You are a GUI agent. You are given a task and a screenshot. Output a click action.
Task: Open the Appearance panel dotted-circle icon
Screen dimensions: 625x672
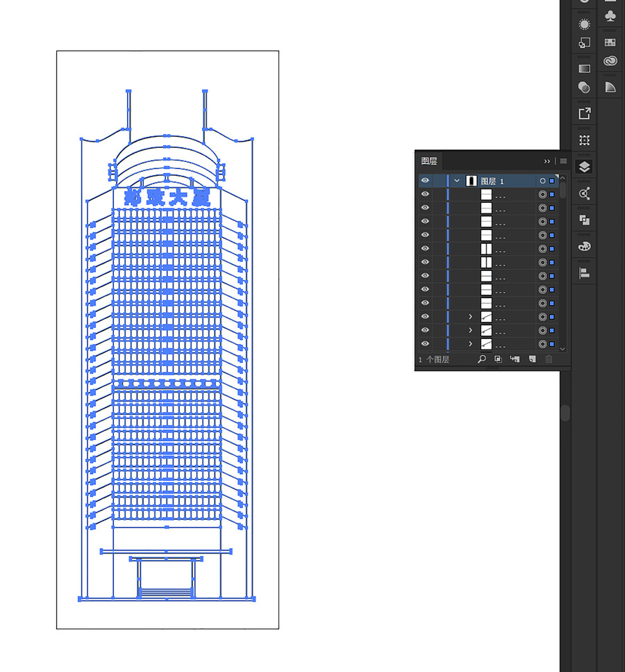[584, 24]
